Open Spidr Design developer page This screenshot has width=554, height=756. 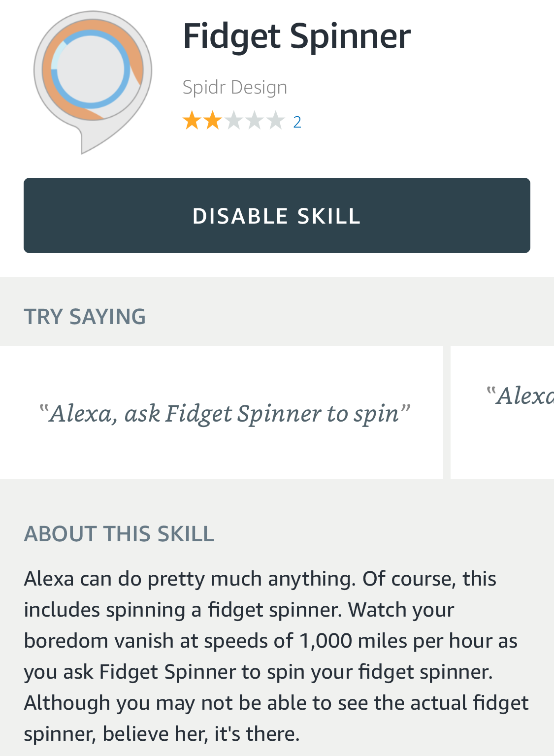point(235,87)
